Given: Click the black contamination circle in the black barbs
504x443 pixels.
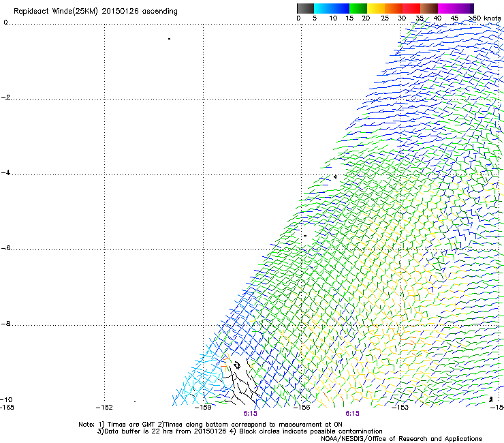Looking at the screenshot, I should [x=237, y=365].
